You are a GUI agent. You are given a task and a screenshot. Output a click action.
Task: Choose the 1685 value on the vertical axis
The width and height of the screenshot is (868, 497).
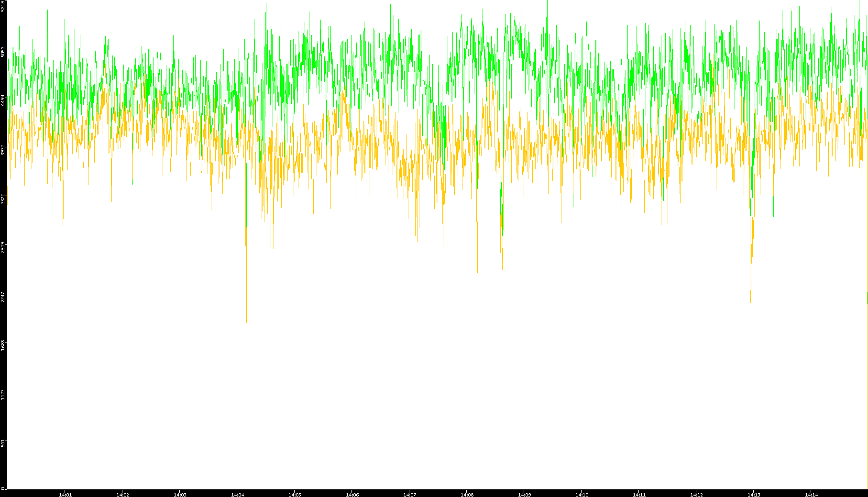3,345
